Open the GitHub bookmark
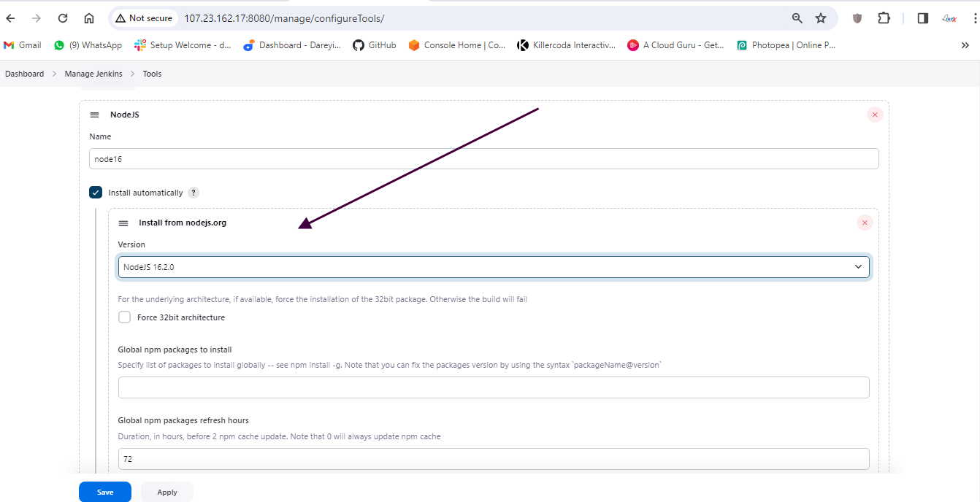 374,45
